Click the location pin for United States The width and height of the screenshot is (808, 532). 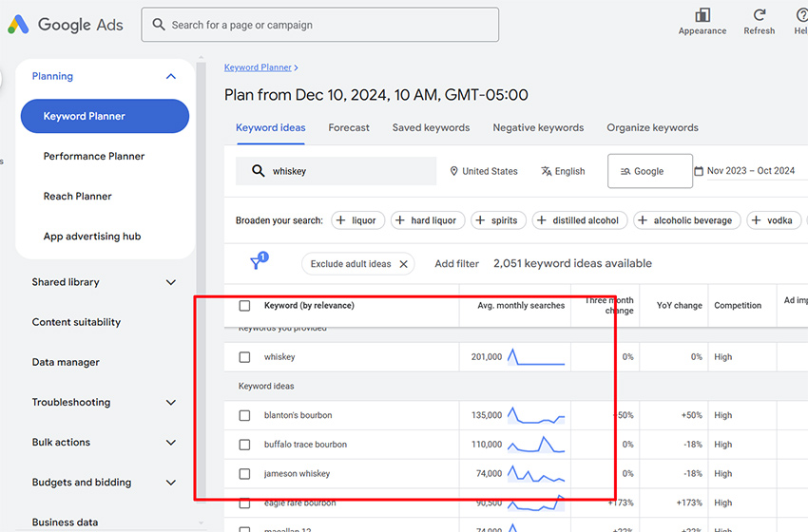[454, 172]
